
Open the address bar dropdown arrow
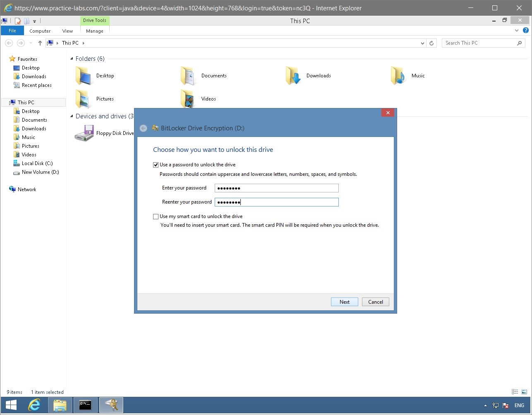[422, 43]
